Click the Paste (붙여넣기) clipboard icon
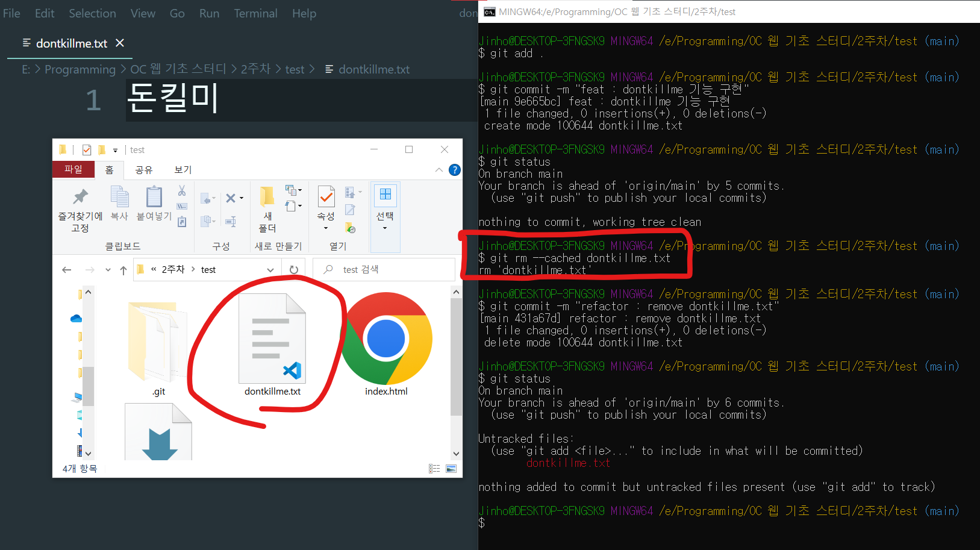This screenshot has width=980, height=550. coord(154,196)
